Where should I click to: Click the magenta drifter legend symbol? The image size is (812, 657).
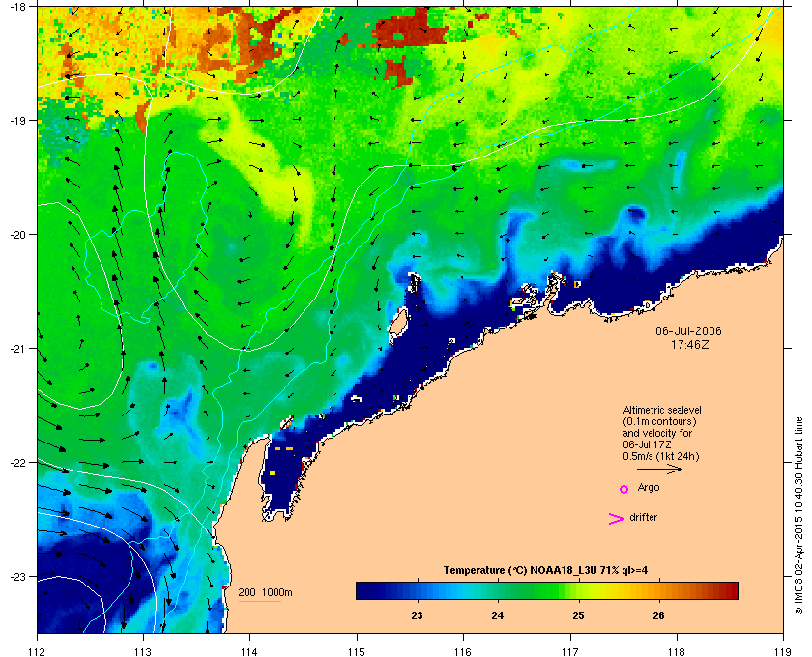pyautogui.click(x=617, y=518)
